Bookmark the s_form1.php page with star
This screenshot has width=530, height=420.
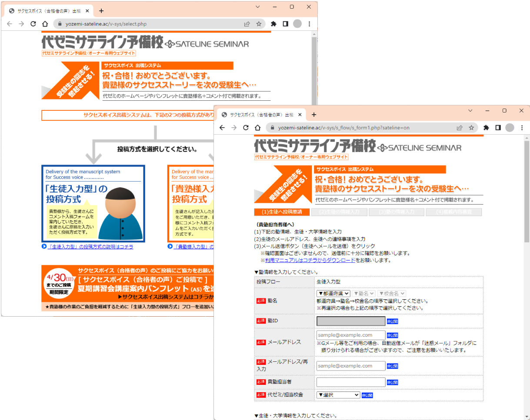[x=471, y=128]
